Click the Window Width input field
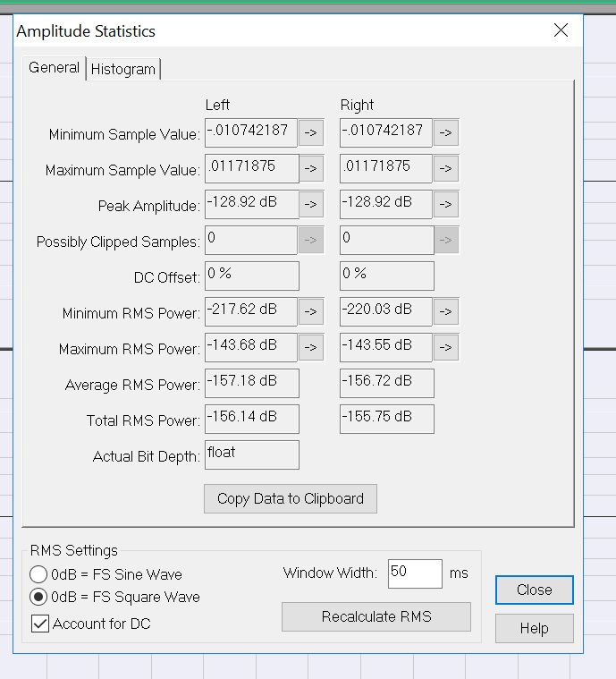The width and height of the screenshot is (616, 679). pos(415,573)
